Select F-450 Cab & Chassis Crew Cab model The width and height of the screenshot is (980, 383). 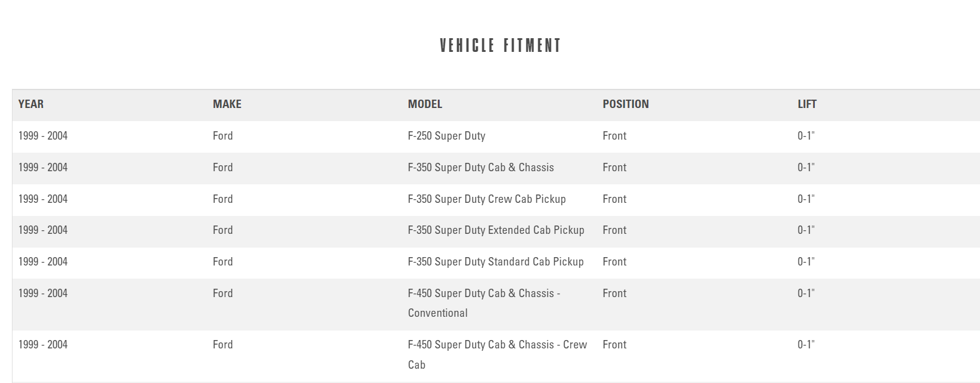click(x=497, y=354)
